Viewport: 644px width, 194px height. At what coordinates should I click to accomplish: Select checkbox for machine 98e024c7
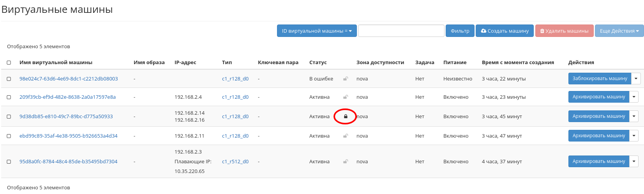(9, 79)
